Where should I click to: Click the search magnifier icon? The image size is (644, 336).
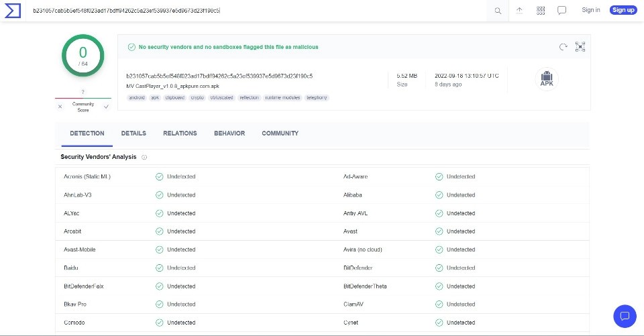[x=498, y=11]
